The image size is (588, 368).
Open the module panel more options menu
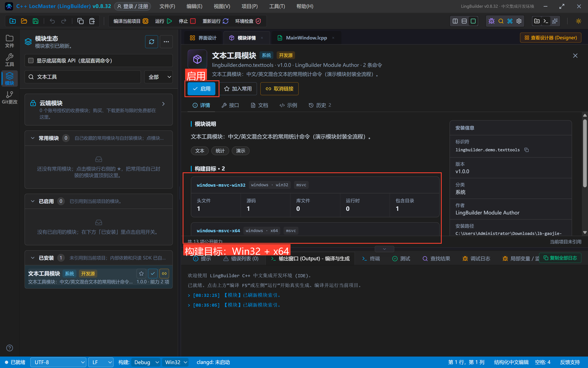(x=166, y=42)
